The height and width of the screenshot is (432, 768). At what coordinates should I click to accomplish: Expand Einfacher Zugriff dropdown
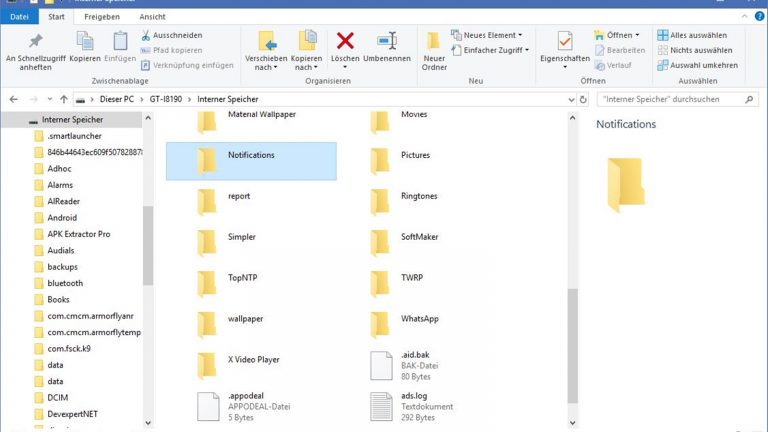(x=494, y=50)
